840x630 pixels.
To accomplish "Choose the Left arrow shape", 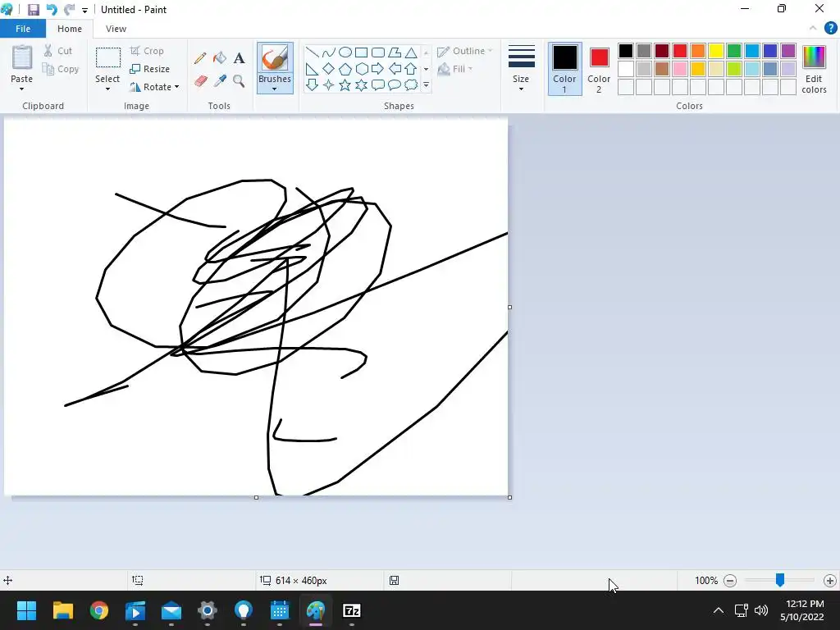I will (x=395, y=69).
